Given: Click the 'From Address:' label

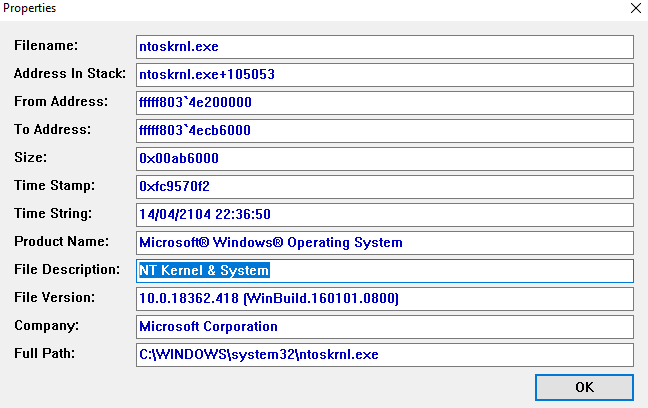Looking at the screenshot, I should point(61,102).
